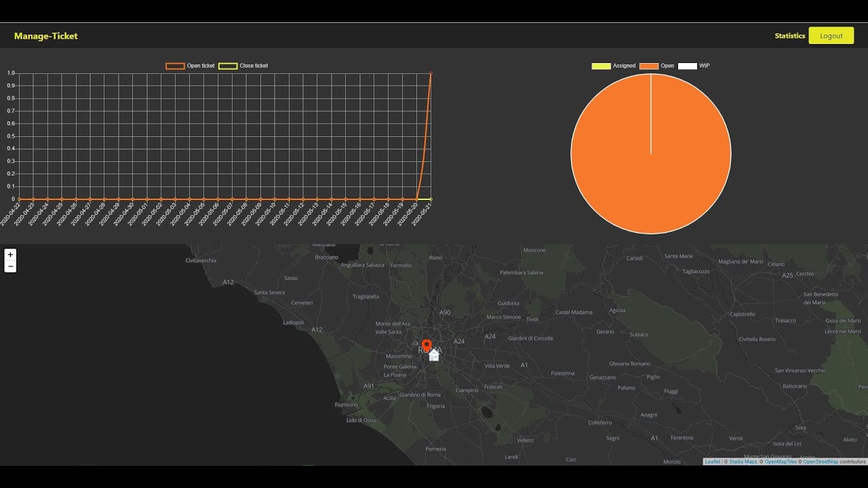This screenshot has width=868, height=488.
Task: Toggle the Open ticket legend entry
Action: point(190,66)
